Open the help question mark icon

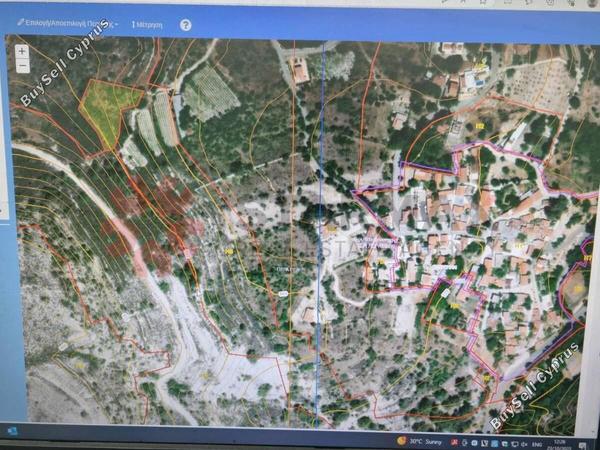pyautogui.click(x=186, y=25)
